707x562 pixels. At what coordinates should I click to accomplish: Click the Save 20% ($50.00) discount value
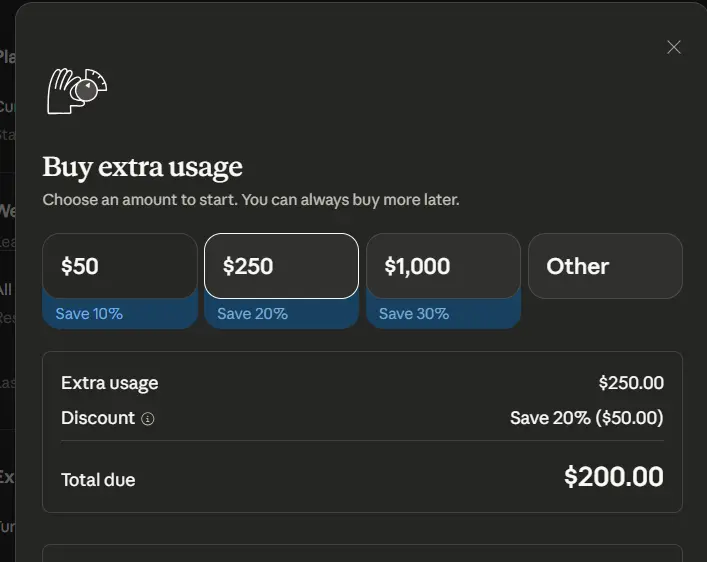pos(586,418)
